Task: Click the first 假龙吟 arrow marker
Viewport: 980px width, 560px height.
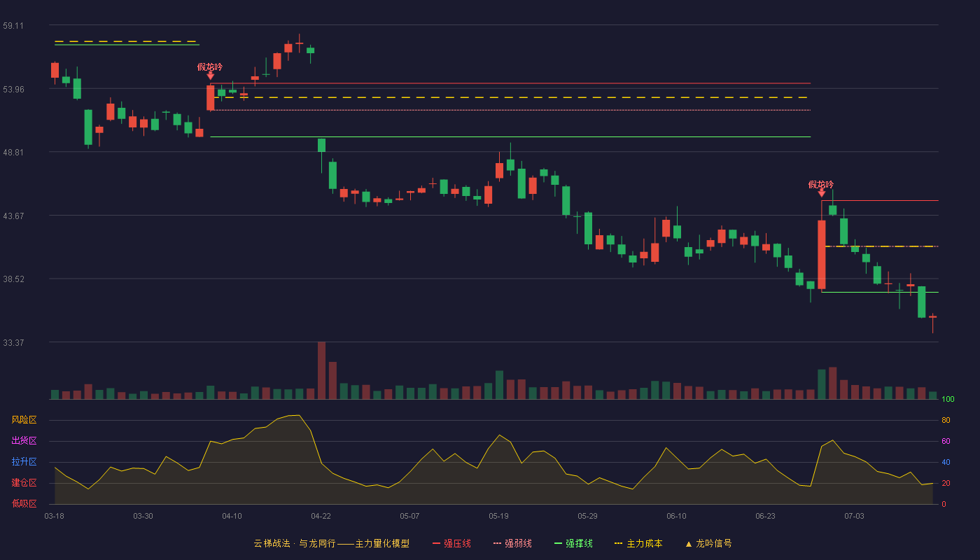Action: point(210,76)
